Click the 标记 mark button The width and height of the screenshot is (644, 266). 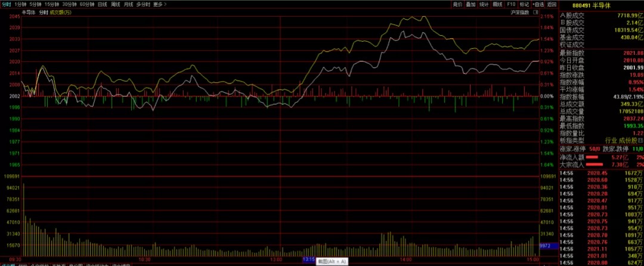coord(524,4)
